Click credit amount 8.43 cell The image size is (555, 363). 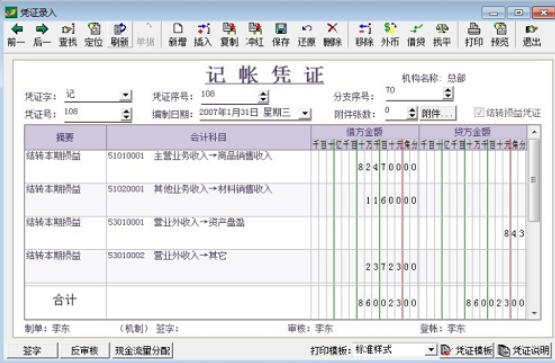pyautogui.click(x=473, y=233)
